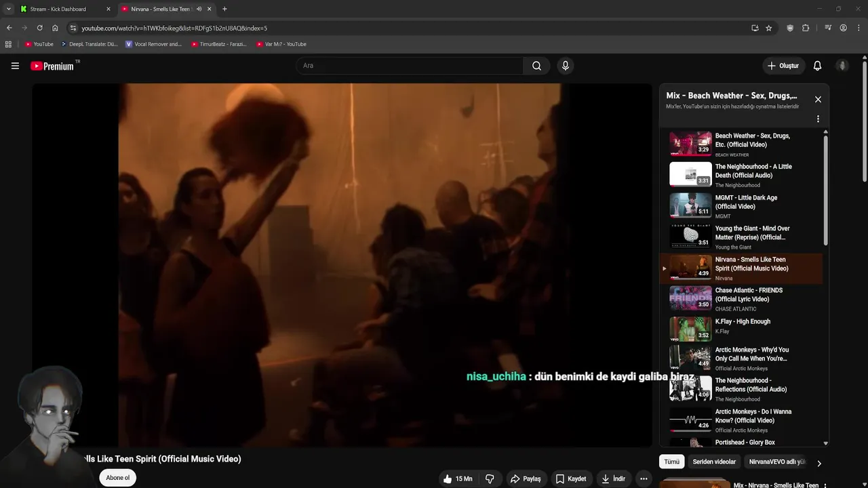
Task: Play Young the Giant - Mind Over Matter
Action: pyautogui.click(x=742, y=237)
